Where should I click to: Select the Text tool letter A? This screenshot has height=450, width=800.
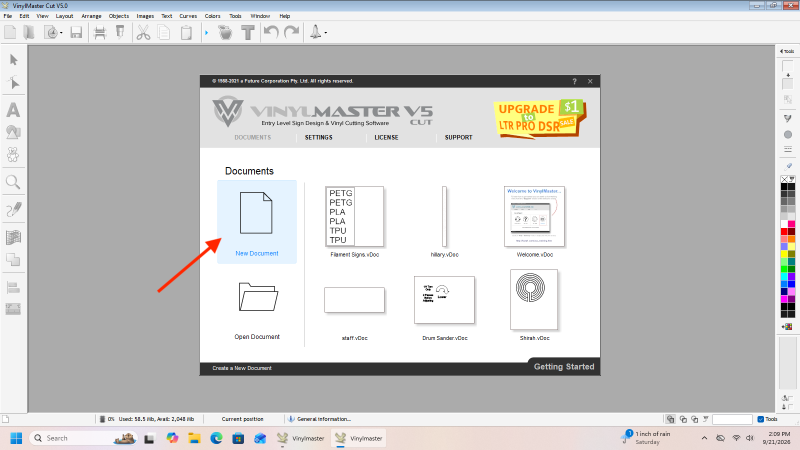tap(13, 110)
